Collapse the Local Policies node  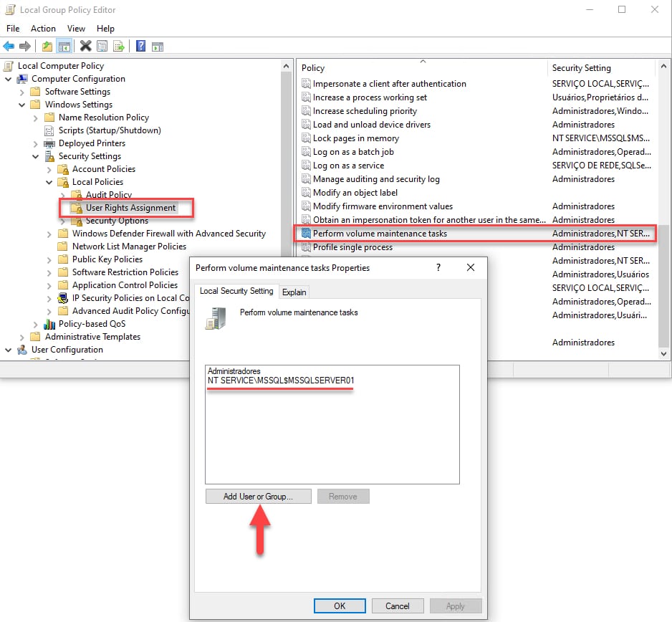coord(49,182)
